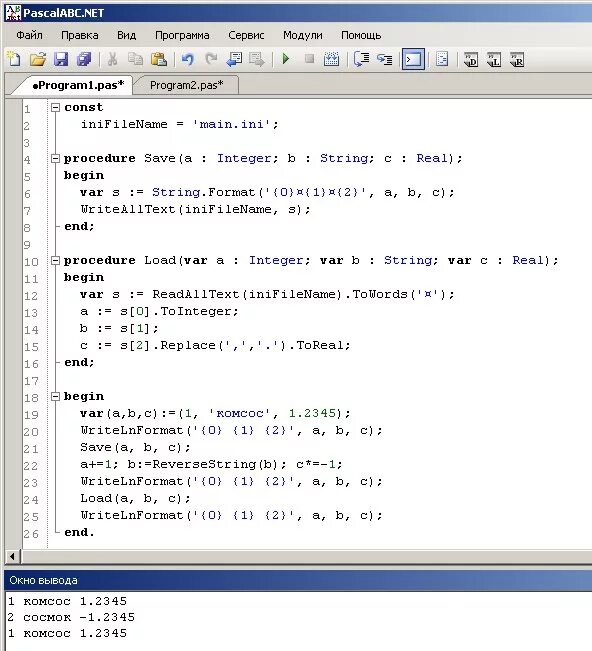Click 'комсос' string on line 19

[x=240, y=414]
